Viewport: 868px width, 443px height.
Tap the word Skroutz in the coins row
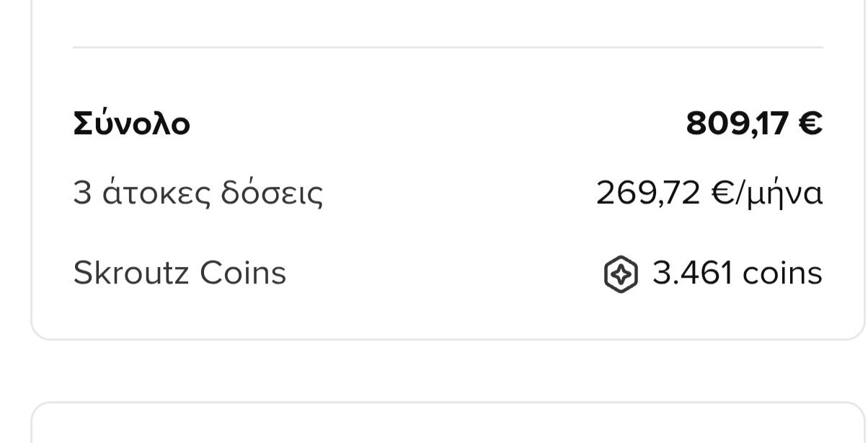(133, 273)
